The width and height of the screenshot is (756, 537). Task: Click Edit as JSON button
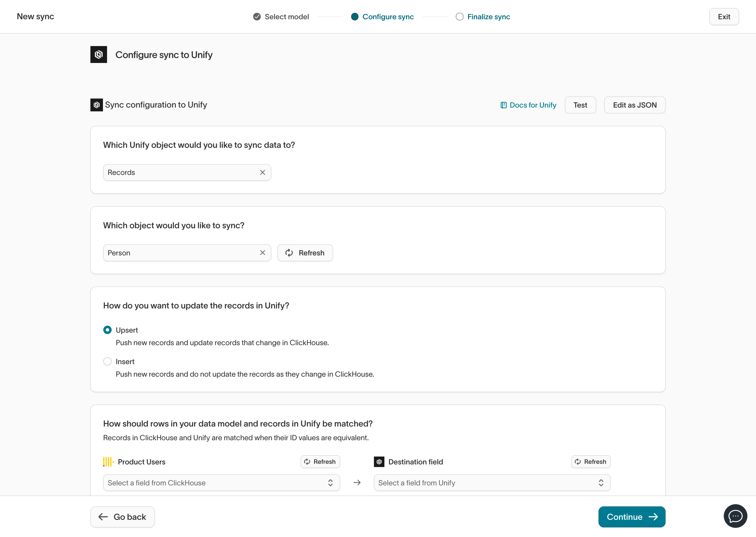coord(634,105)
